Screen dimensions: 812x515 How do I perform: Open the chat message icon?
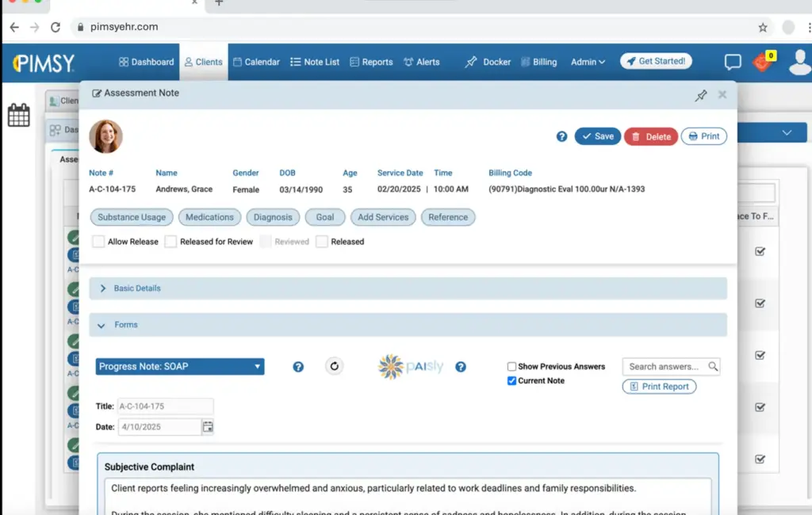pos(733,62)
